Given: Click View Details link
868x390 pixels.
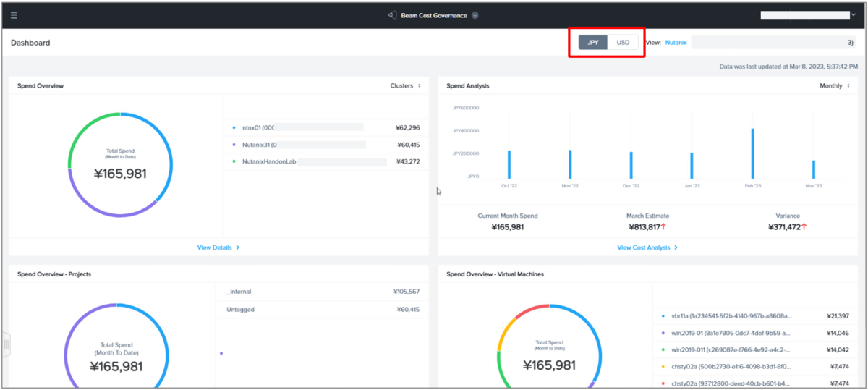Looking at the screenshot, I should pyautogui.click(x=218, y=247).
